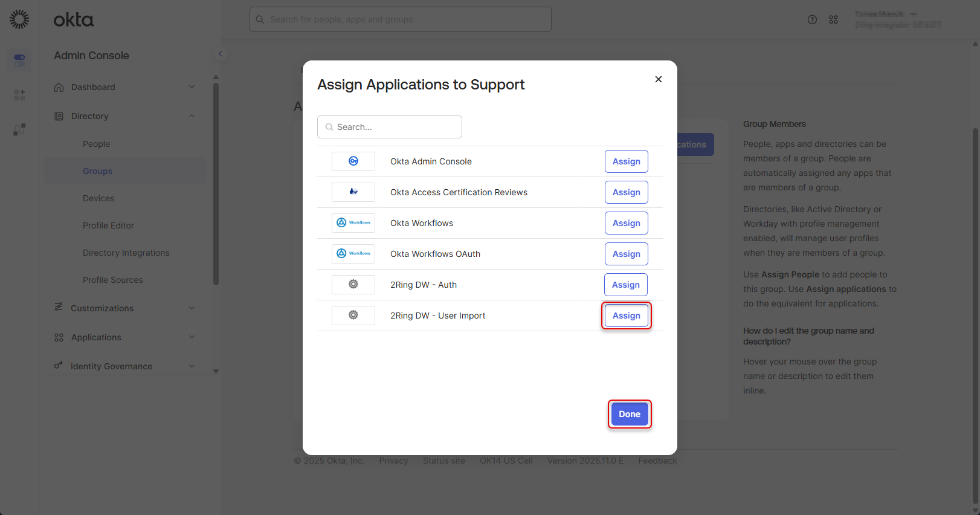
Task: Click the 2Ring DW - User Import name
Action: click(x=438, y=316)
